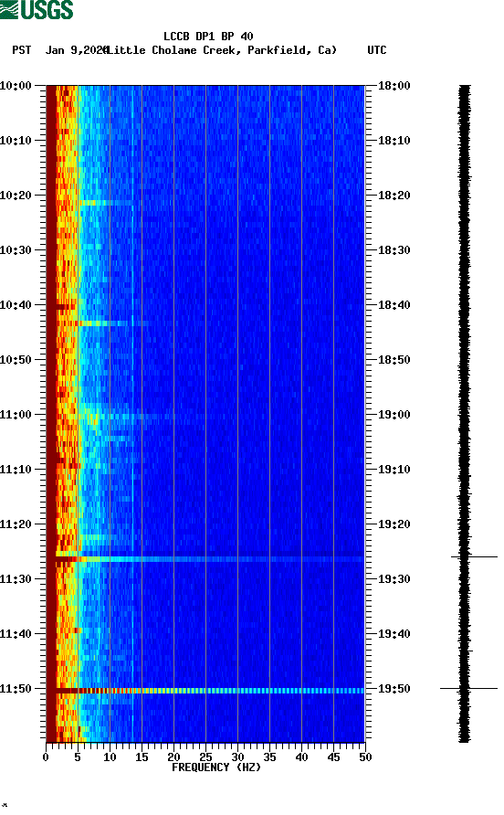Screen dimensions: 504x815
Task: Click the 19:40 UTC time label
Action: click(394, 634)
